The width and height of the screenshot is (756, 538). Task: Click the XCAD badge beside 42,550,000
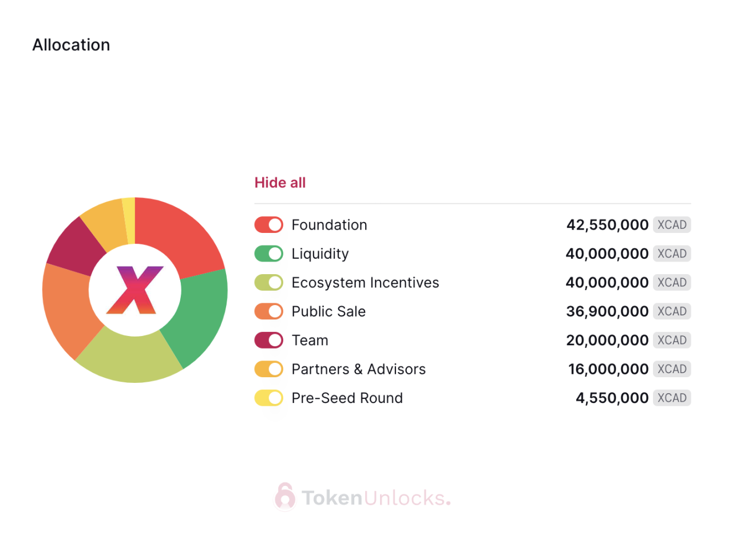click(x=672, y=225)
